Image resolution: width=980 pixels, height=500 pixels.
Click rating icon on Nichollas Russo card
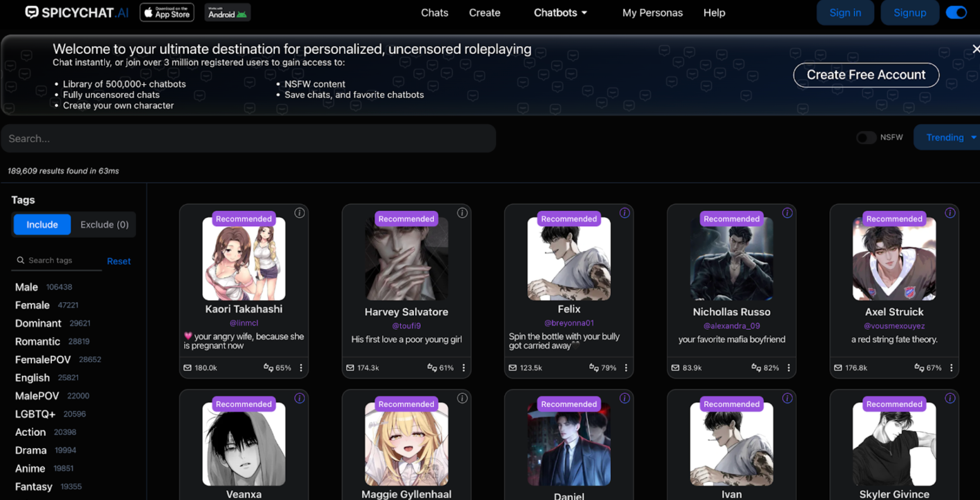point(756,368)
